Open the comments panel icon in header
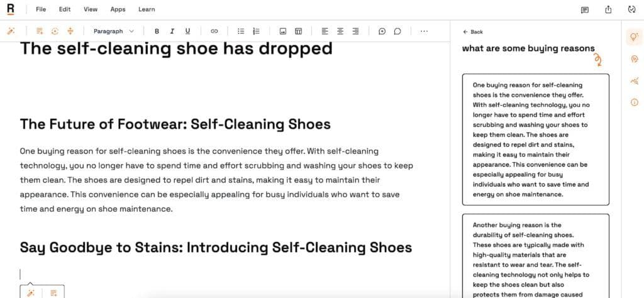 click(585, 10)
